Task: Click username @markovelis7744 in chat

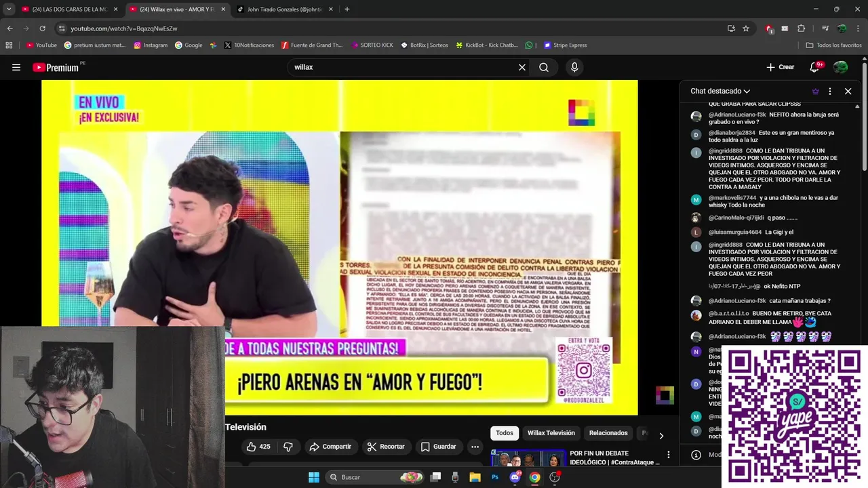Action: [x=732, y=198]
